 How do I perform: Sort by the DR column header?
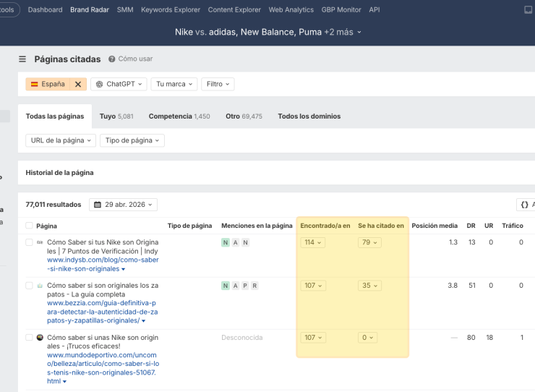click(x=471, y=226)
